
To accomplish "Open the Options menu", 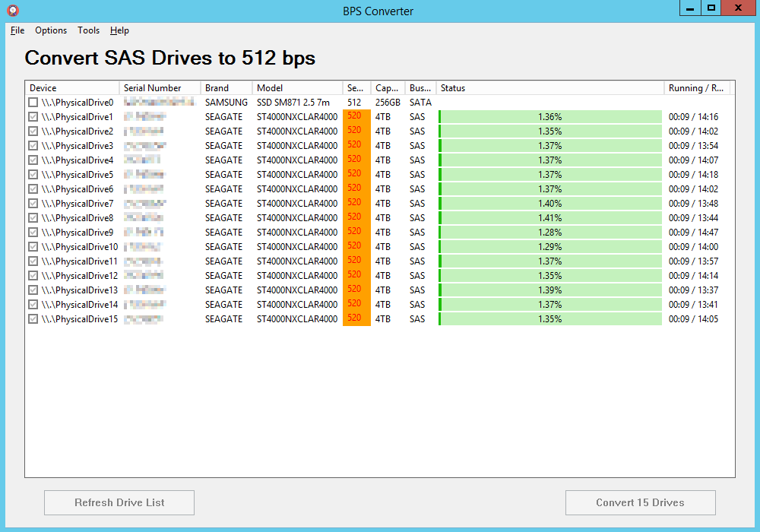I will click(50, 30).
